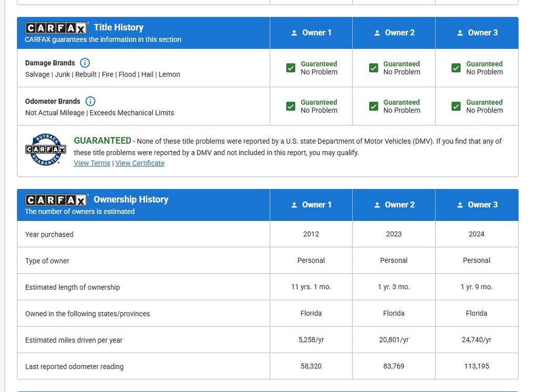Click Owner 3 year purchased 2024
Image resolution: width=538 pixels, height=392 pixels.
476,234
